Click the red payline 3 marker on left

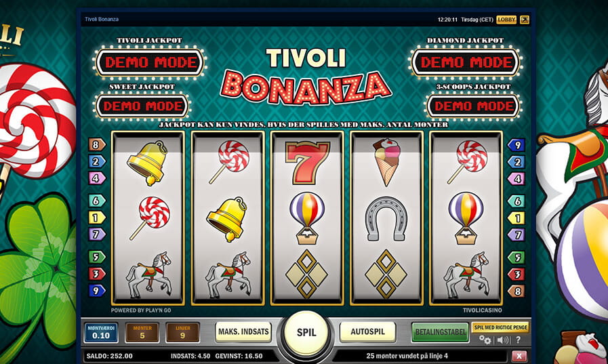point(96,274)
